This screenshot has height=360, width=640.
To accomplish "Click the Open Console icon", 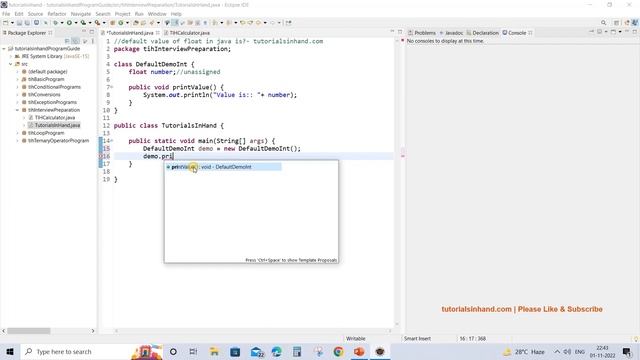I will tap(613, 32).
